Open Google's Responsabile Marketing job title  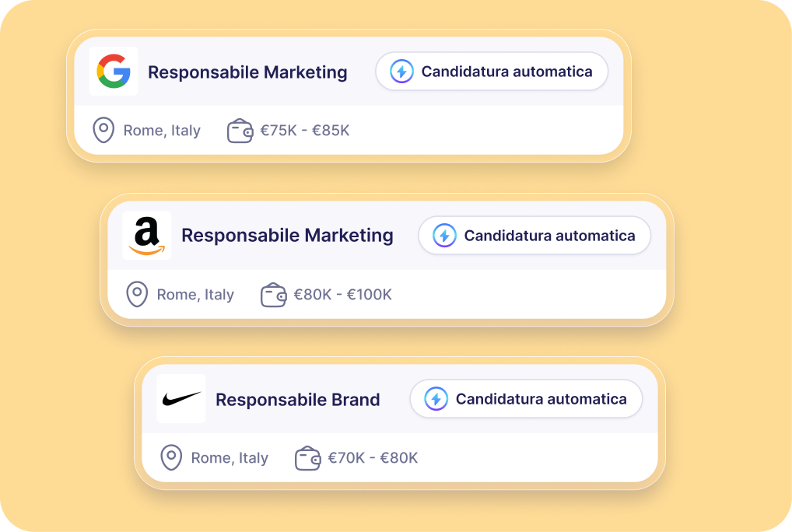click(x=247, y=72)
